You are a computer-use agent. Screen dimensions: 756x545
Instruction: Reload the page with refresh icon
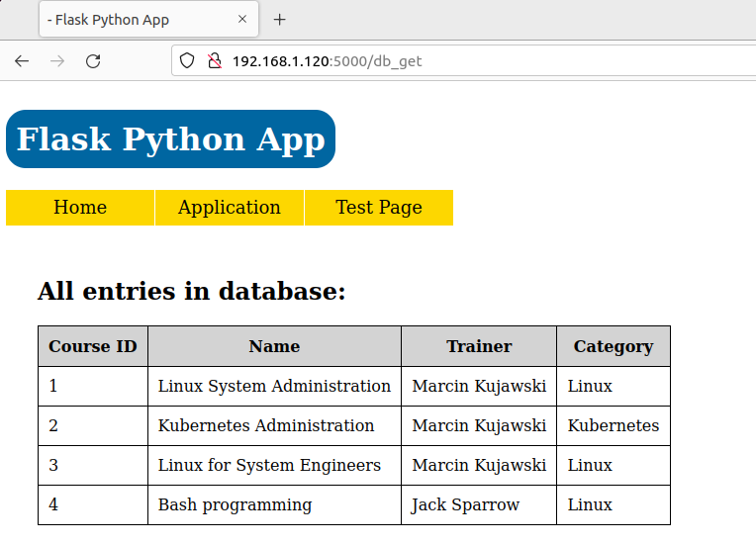coord(93,61)
